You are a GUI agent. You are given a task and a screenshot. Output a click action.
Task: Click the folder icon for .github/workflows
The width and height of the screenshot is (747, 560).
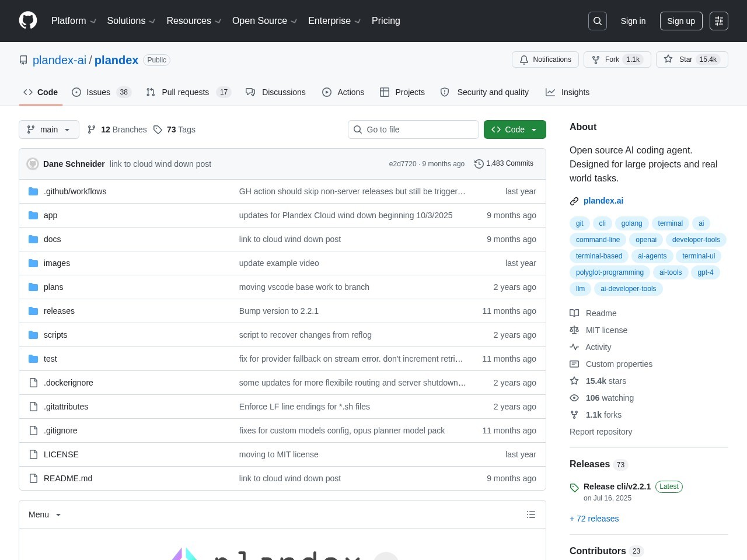[x=33, y=191]
